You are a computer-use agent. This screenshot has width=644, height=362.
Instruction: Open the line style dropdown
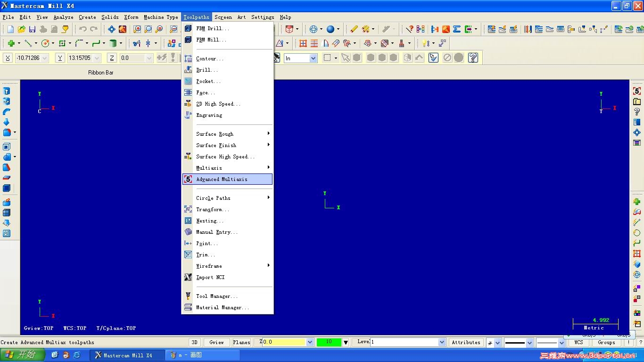(530, 343)
